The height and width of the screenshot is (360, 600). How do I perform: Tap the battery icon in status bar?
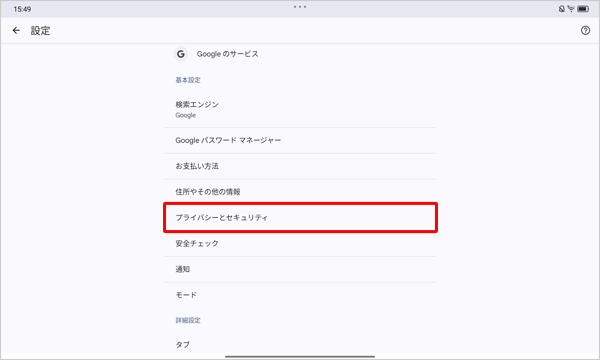(x=583, y=8)
